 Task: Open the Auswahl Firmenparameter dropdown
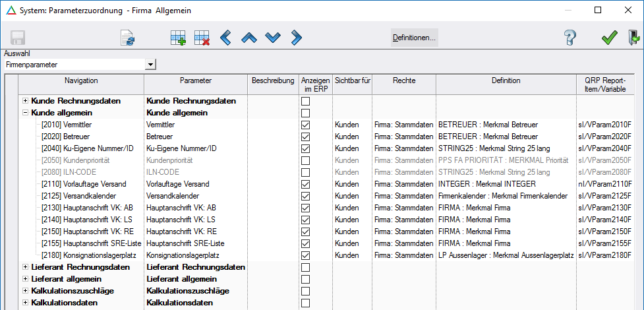point(151,65)
